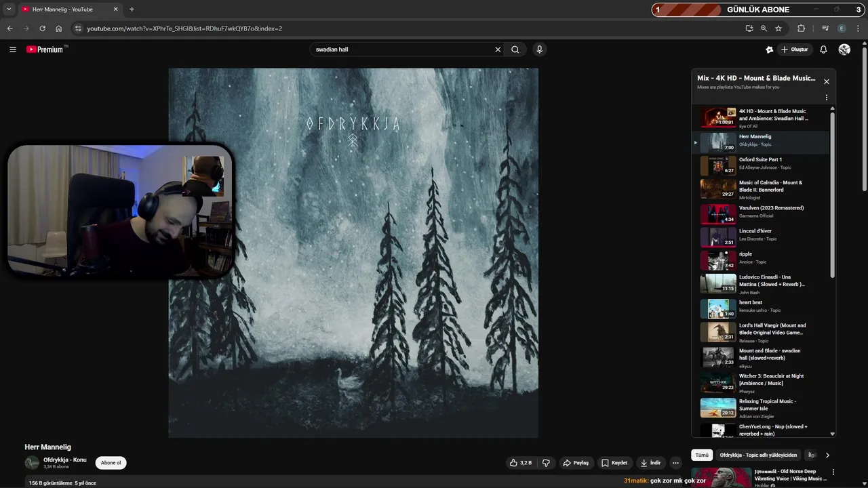
Task: Open the Ofdrykkja - Konu channel link
Action: tap(65, 460)
